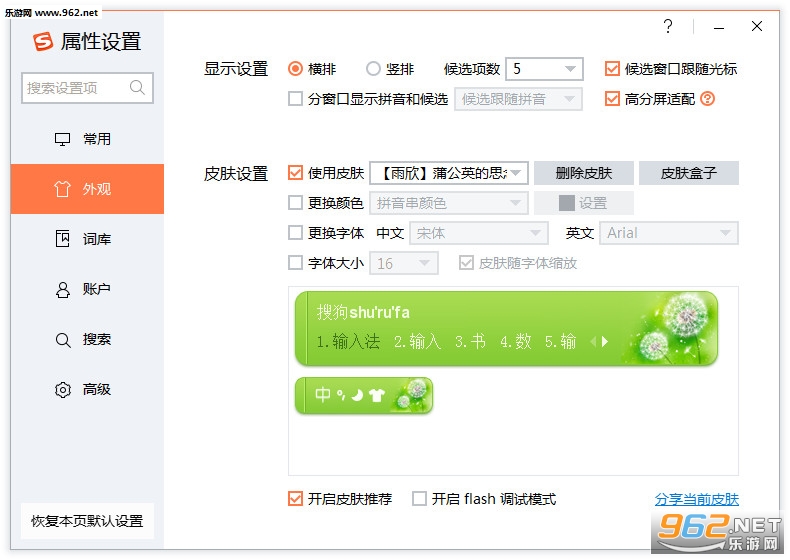Switch to 高级 settings tab
This screenshot has width=790, height=560.
click(87, 389)
